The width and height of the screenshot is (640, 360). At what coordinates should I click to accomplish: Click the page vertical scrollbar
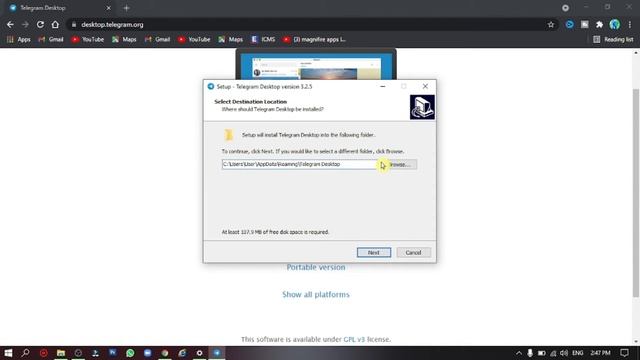[x=636, y=192]
